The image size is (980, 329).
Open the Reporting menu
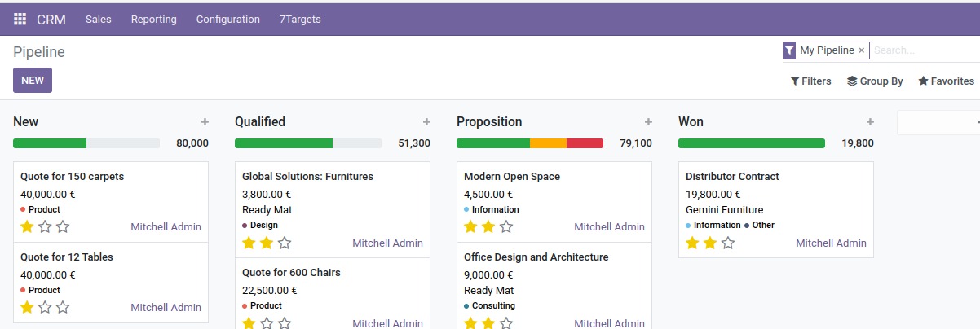pyautogui.click(x=153, y=19)
